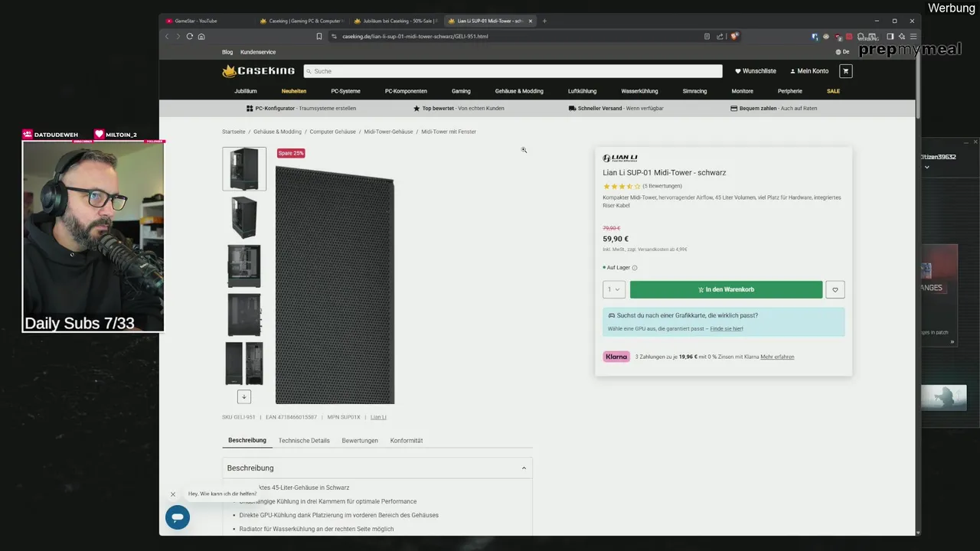Go back with browser back arrow
Viewport: 980px width, 551px height.
pyautogui.click(x=167, y=36)
